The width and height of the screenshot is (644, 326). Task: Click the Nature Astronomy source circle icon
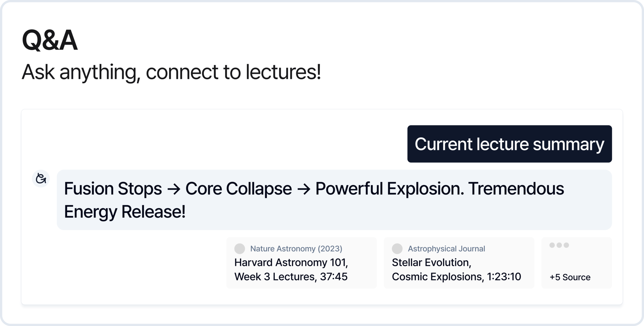coord(239,249)
